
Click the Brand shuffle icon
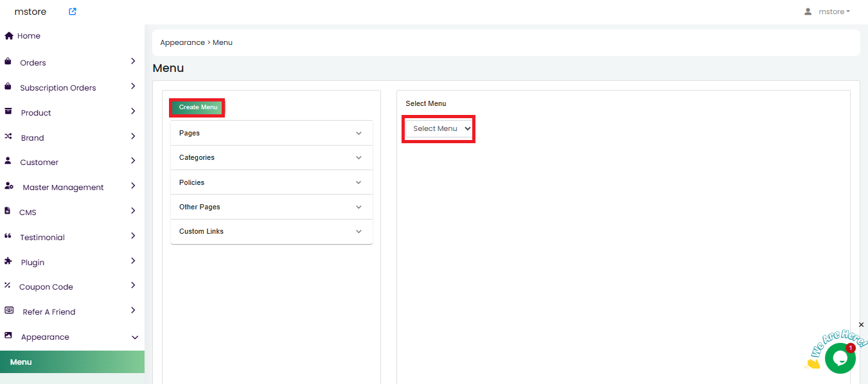tap(8, 137)
